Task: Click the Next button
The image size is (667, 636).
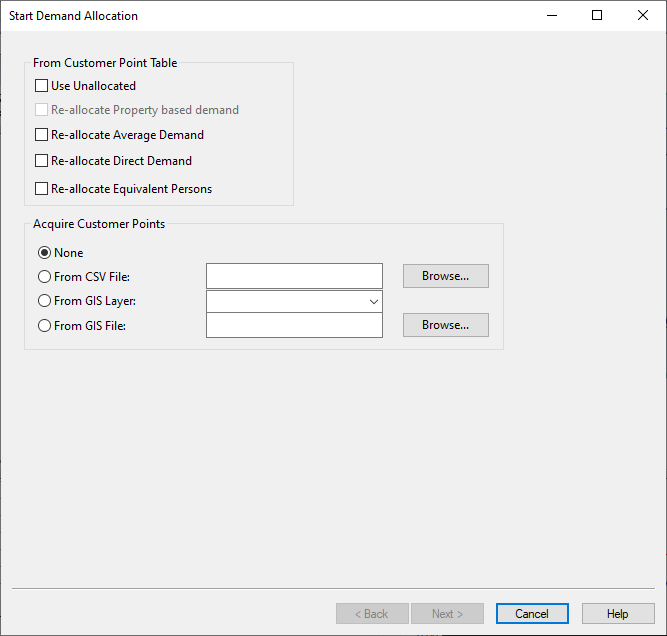Action: pos(447,614)
